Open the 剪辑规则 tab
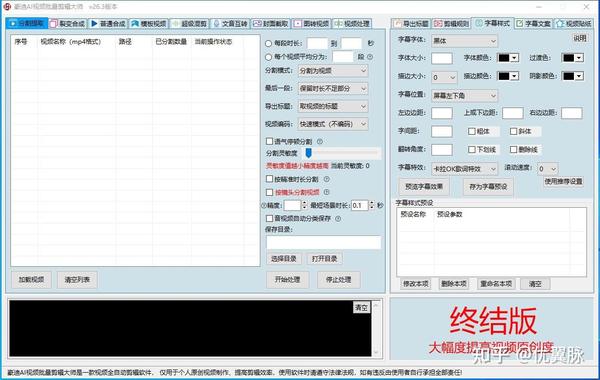This screenshot has width=600, height=380. [452, 24]
